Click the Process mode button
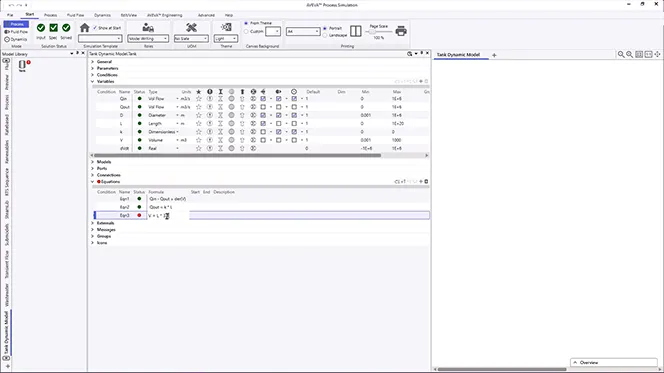 [16, 24]
